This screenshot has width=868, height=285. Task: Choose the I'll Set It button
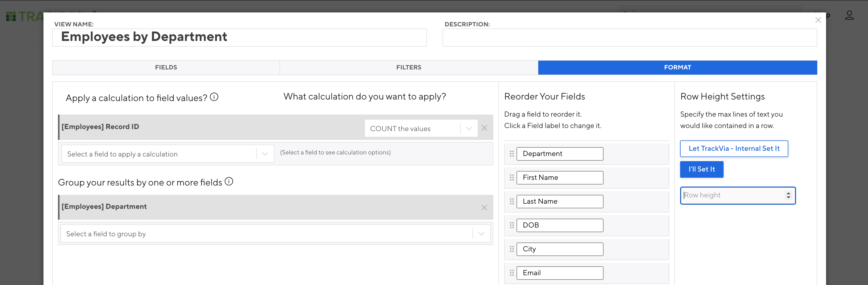tap(702, 169)
